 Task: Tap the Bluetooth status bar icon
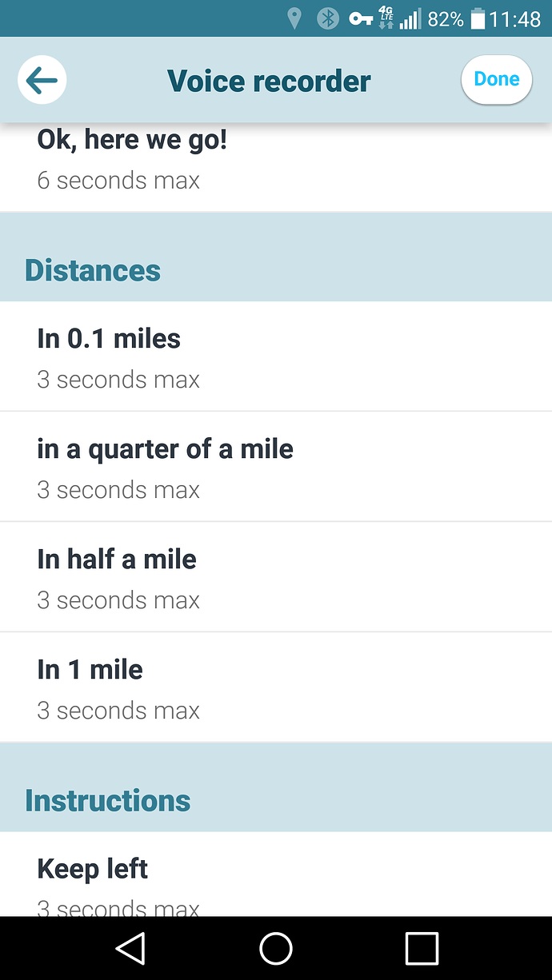(x=327, y=18)
